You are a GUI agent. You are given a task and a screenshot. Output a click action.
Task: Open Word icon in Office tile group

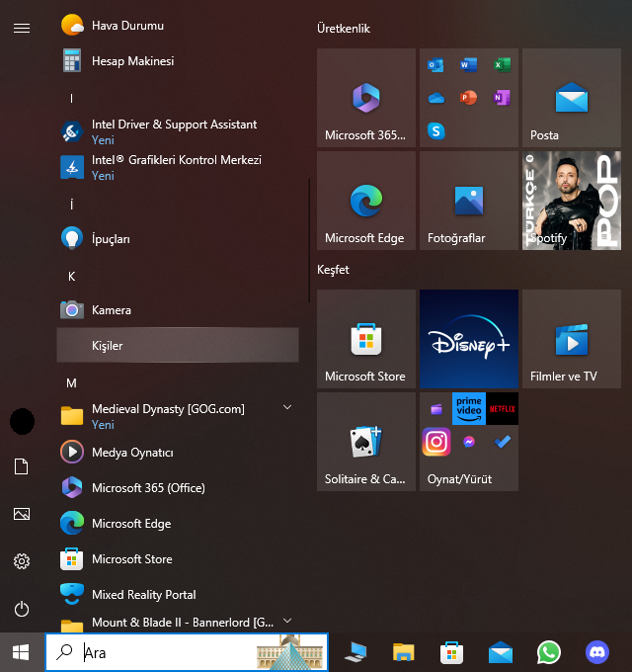click(468, 65)
